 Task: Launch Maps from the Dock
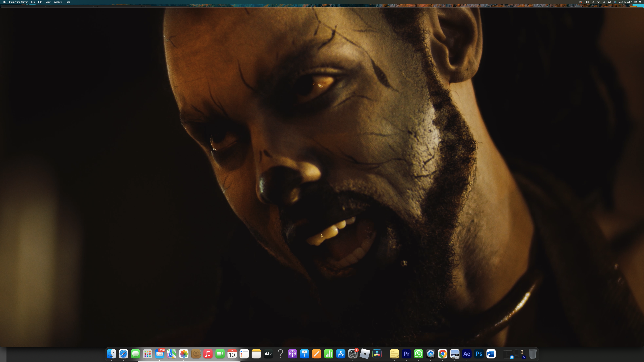coord(172,354)
